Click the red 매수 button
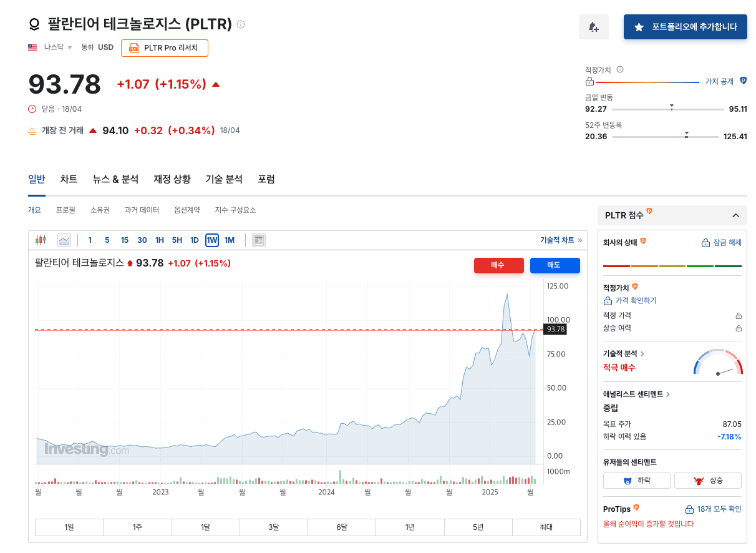 499,265
